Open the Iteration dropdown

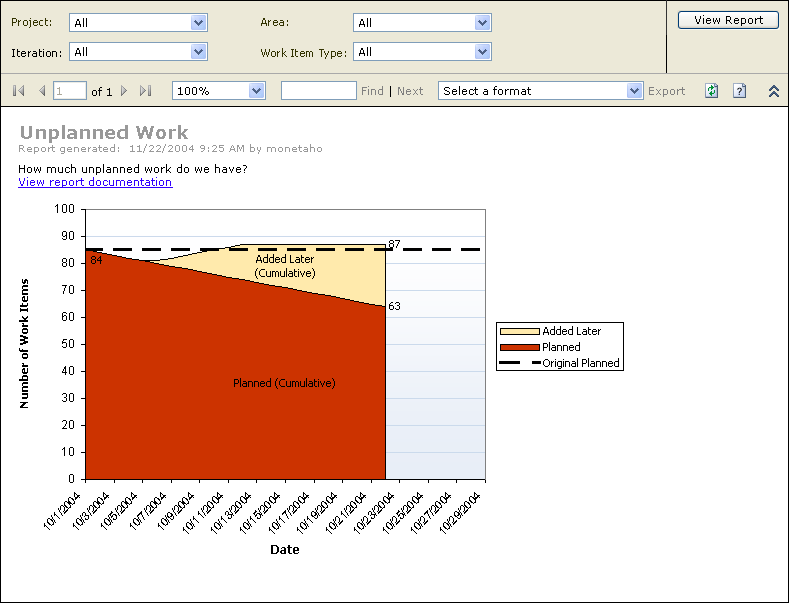coord(198,52)
